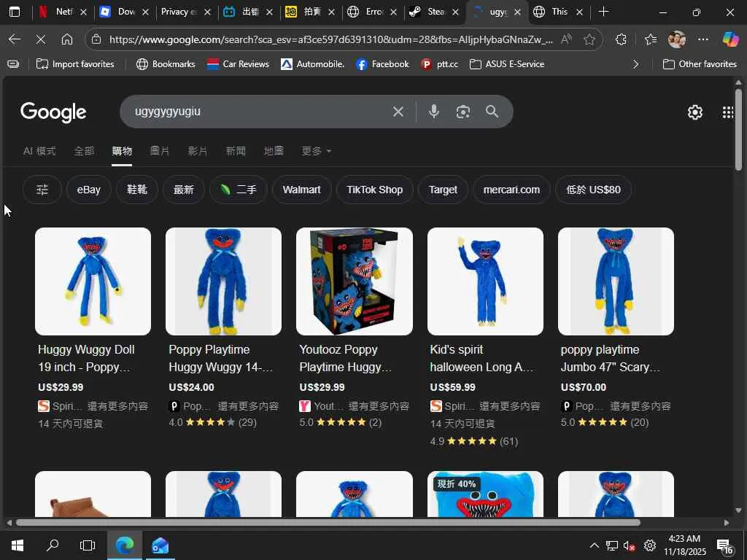The height and width of the screenshot is (560, 747).
Task: Apply the 二手 secondhand filter chip
Action: [239, 190]
